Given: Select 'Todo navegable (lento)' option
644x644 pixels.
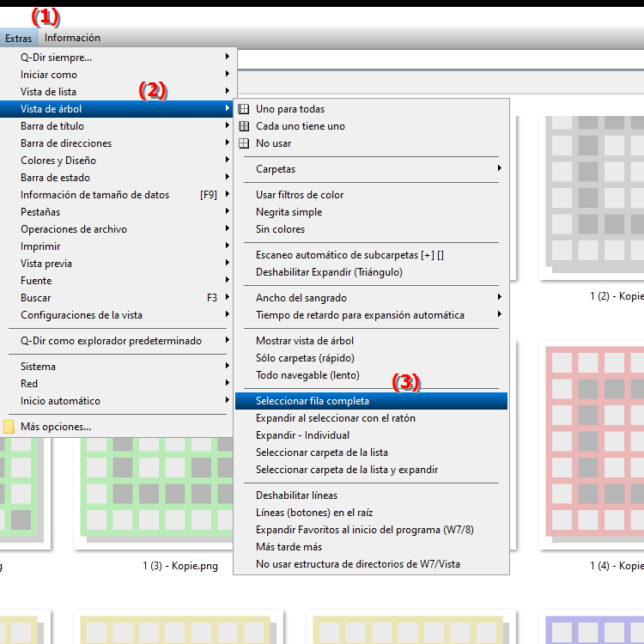Looking at the screenshot, I should [x=371, y=375].
